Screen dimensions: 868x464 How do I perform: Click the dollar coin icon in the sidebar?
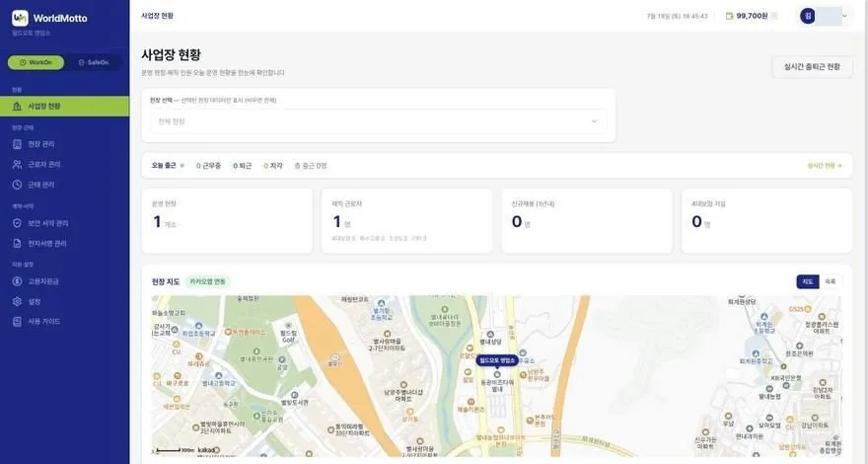coord(17,281)
